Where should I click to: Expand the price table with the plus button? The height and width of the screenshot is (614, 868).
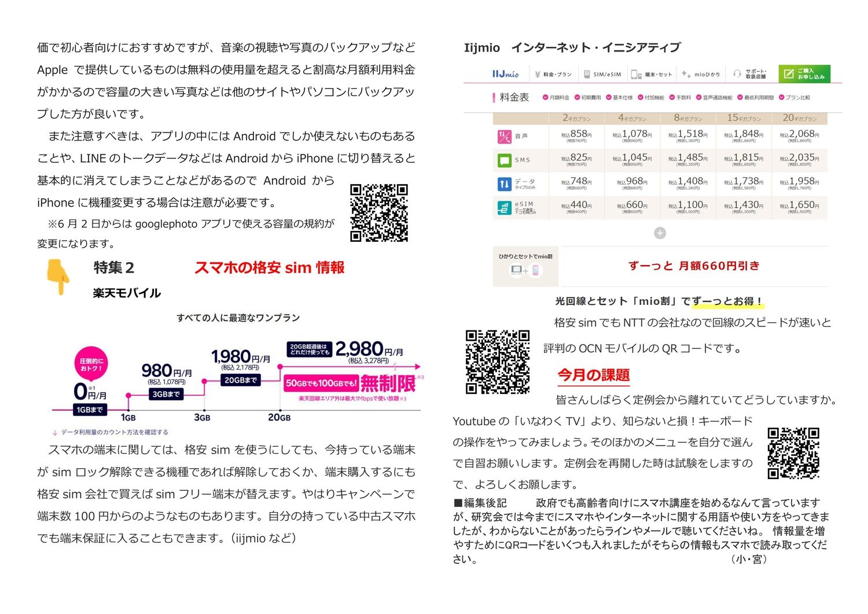pos(660,233)
